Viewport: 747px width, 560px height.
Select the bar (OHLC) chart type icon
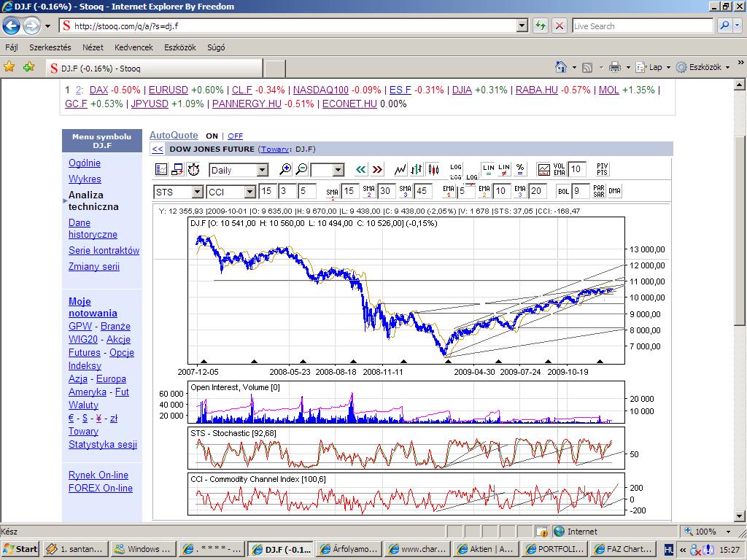[417, 169]
